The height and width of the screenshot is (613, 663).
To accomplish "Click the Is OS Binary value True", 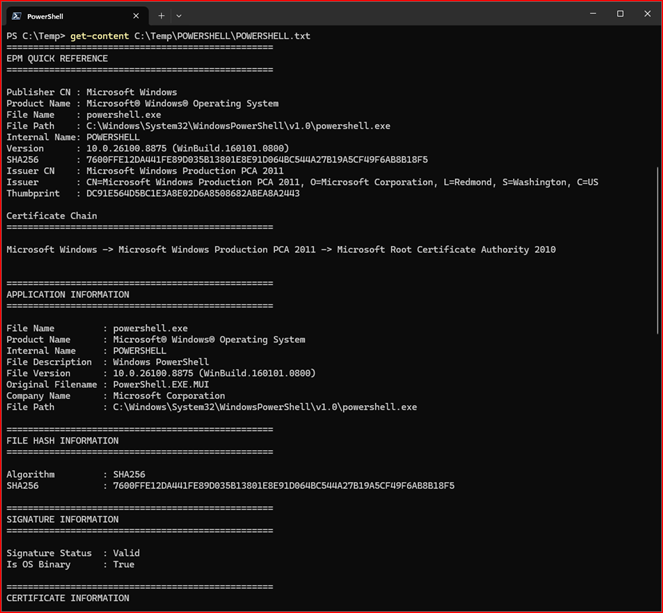I will pos(123,565).
